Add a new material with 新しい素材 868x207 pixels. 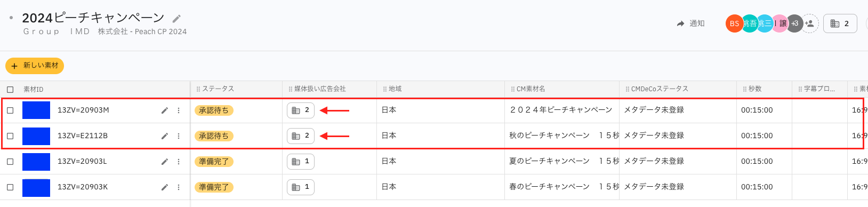click(35, 66)
